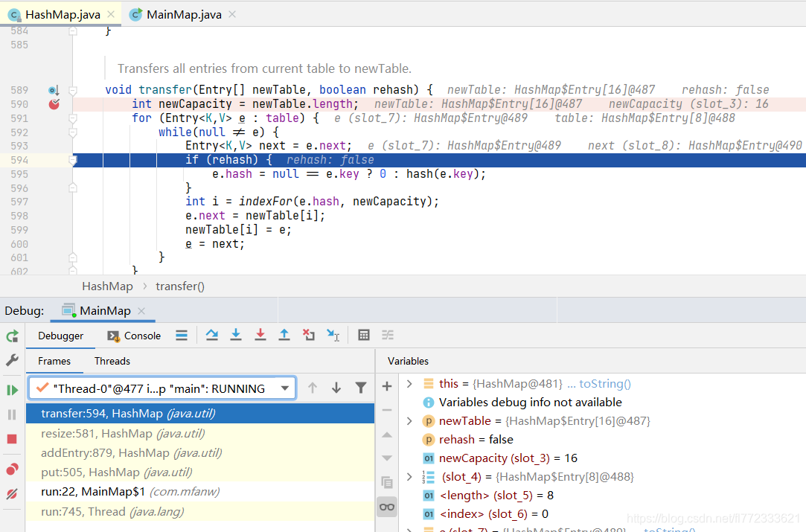
Task: Go to next frame arrow
Action: [336, 388]
